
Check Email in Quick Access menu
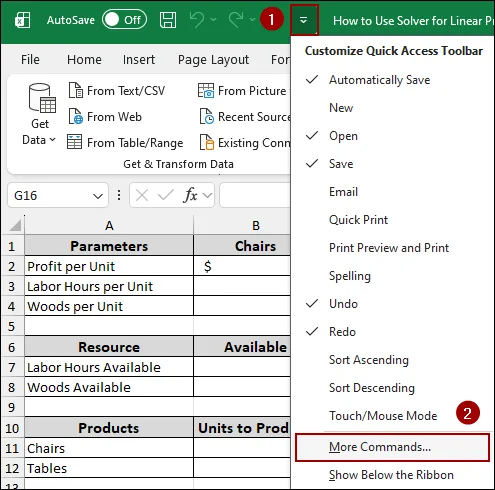[393, 192]
